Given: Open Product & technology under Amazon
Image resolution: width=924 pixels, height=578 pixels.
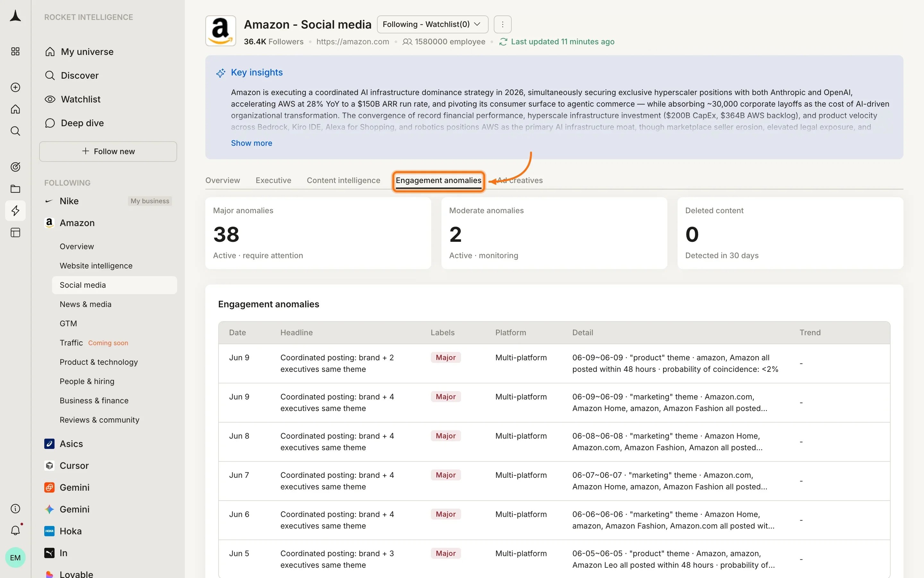Looking at the screenshot, I should (x=98, y=362).
